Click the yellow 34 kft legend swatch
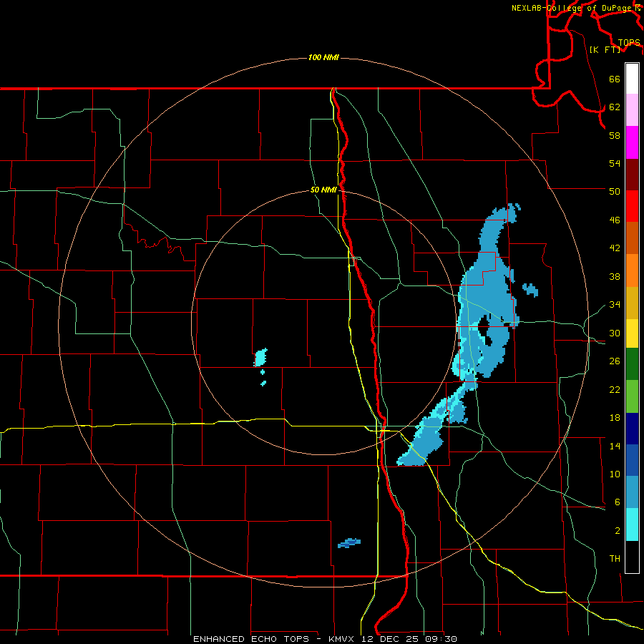 point(632,333)
